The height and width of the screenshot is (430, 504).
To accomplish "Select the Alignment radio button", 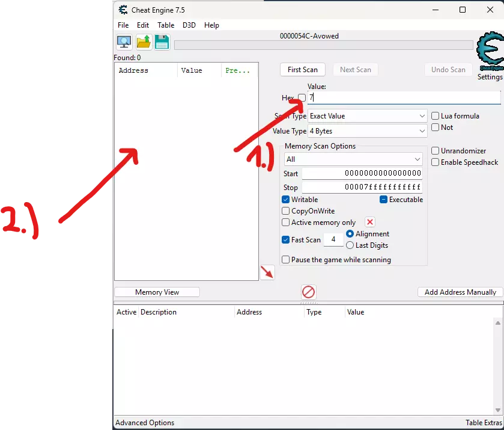I will 350,234.
